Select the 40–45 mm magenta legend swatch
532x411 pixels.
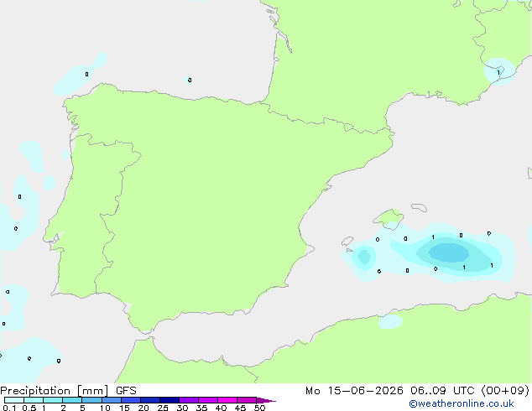pyautogui.click(x=227, y=400)
